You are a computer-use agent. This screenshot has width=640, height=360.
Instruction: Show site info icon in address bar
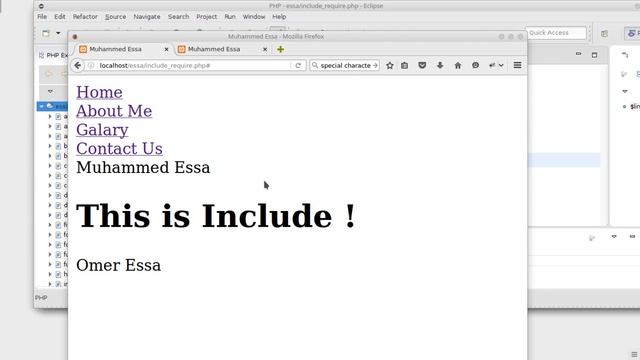coord(91,65)
